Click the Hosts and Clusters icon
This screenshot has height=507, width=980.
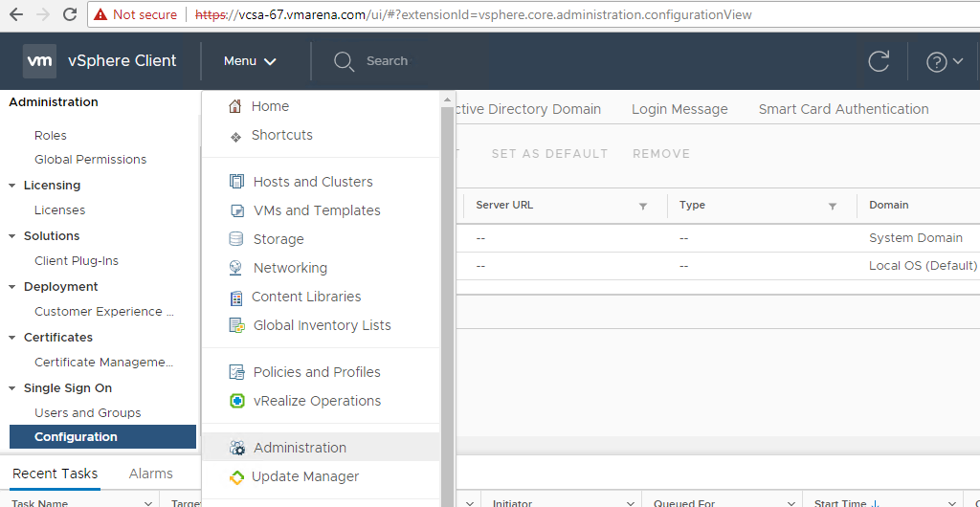(236, 182)
